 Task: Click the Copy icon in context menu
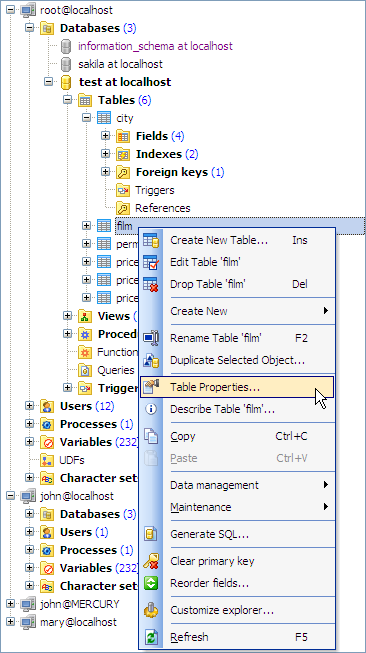tap(151, 436)
